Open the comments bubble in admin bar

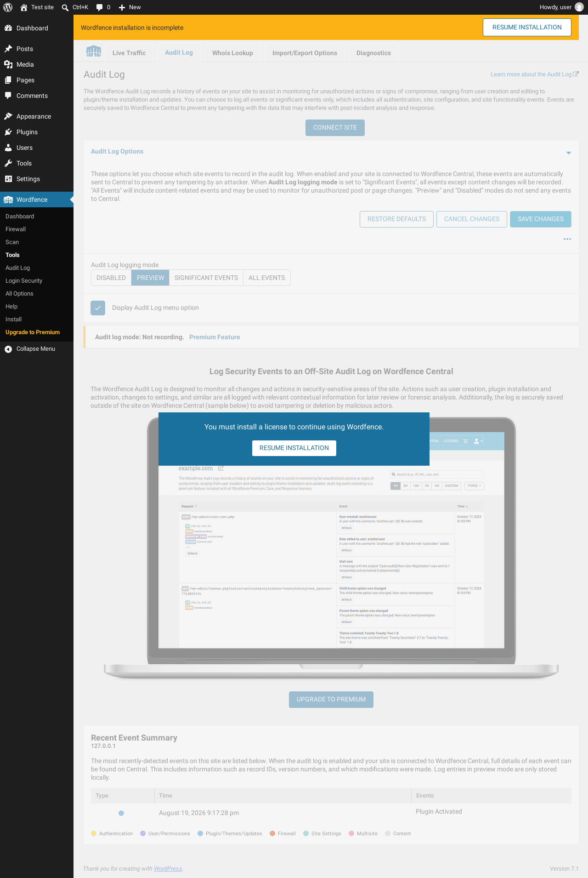pyautogui.click(x=99, y=7)
